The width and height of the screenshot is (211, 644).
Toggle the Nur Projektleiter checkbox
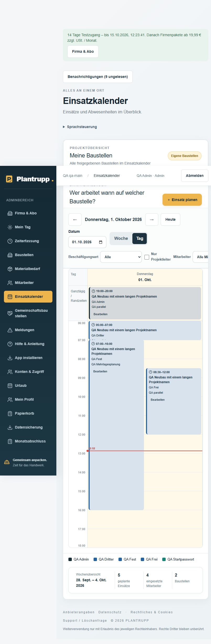(147, 257)
